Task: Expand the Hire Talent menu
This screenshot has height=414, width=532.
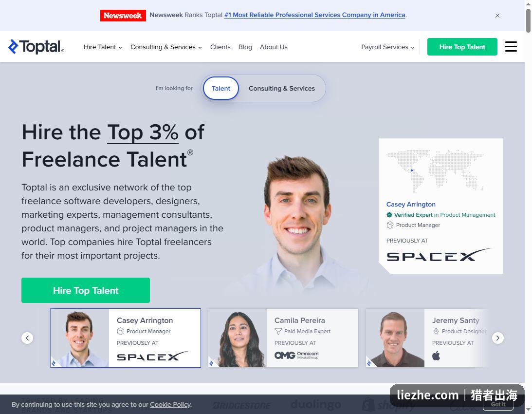Action: coord(103,47)
